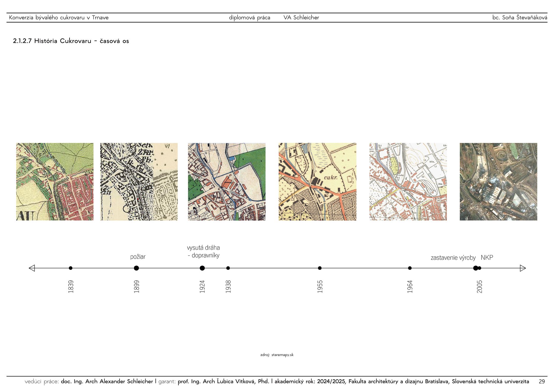Click the 1924 timeline marker dot
Viewport: 554px width, 392px height.
coord(202,268)
